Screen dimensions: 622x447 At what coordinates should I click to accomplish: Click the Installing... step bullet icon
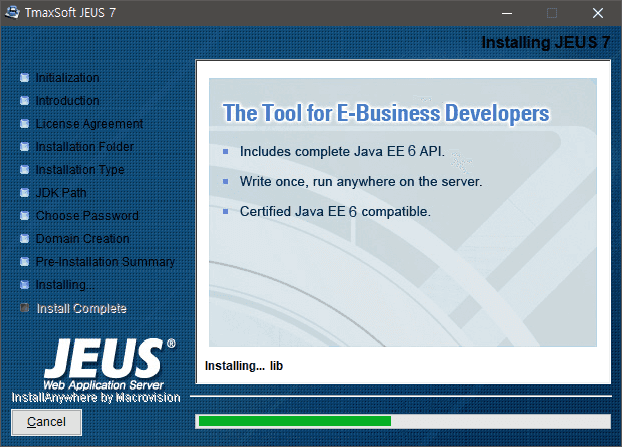[x=25, y=285]
